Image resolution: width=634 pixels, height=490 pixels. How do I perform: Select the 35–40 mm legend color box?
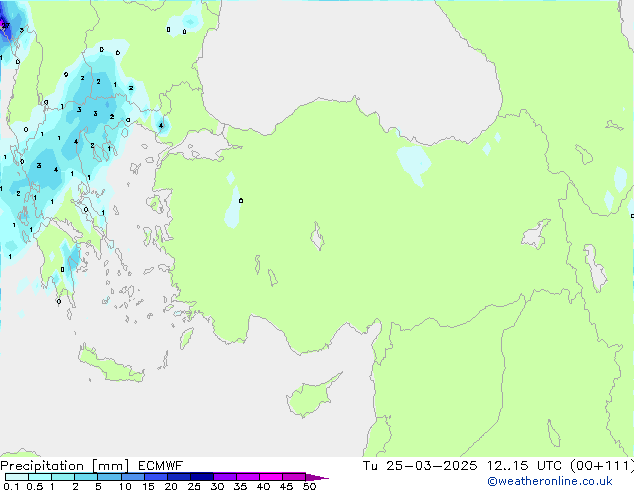click(247, 477)
